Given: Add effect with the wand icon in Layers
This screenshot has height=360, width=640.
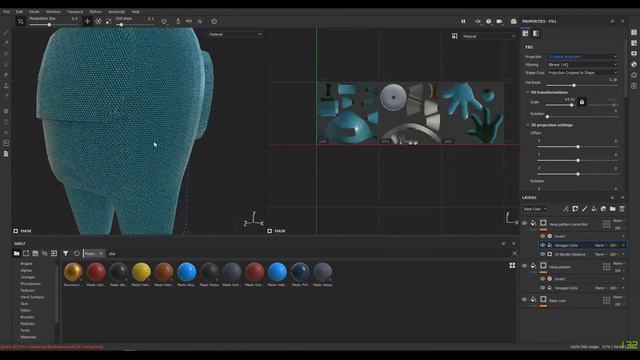Looking at the screenshot, I should click(565, 209).
